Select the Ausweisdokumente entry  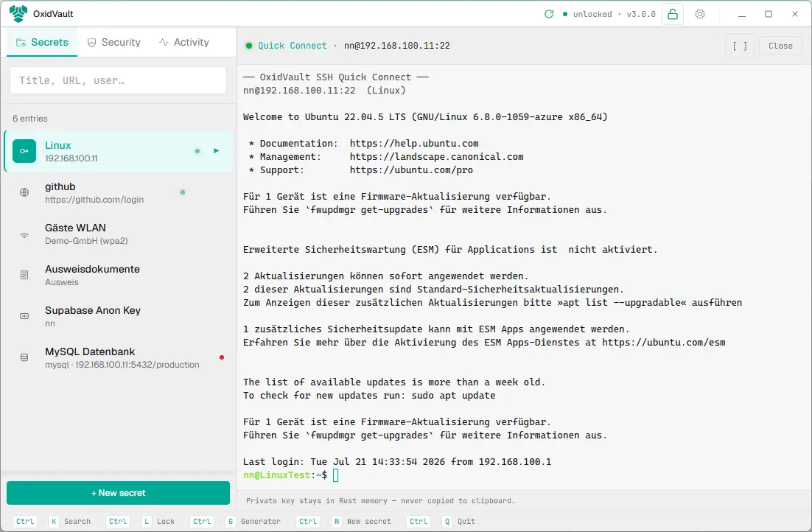click(118, 275)
